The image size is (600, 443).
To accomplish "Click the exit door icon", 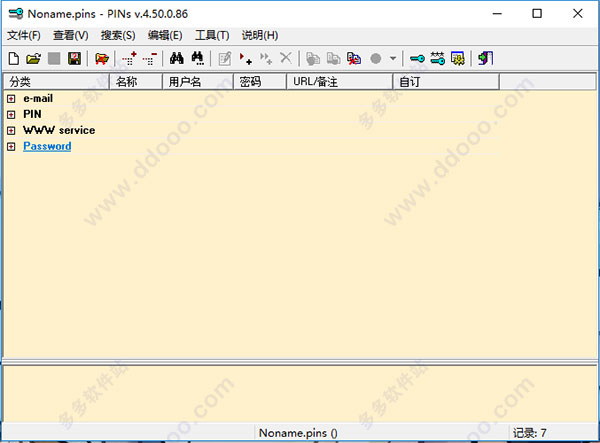I will [x=486, y=59].
